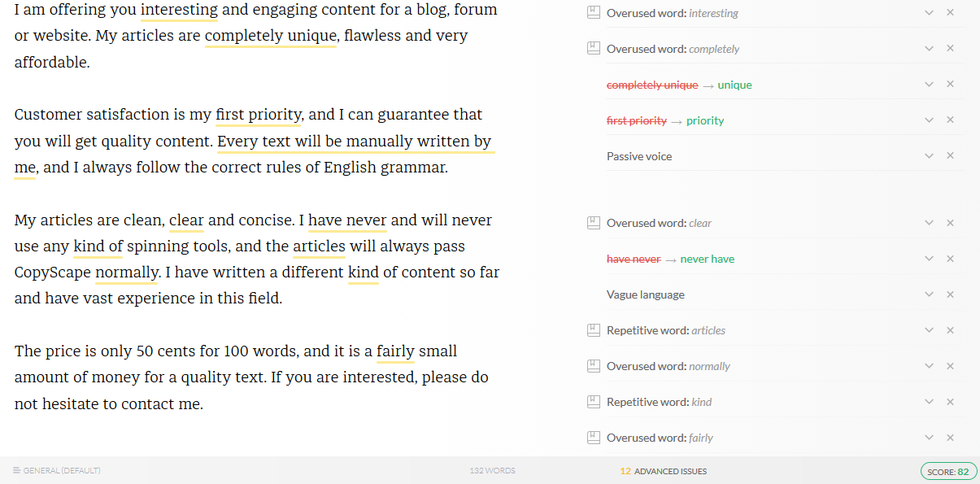The height and width of the screenshot is (484, 980).
Task: Click book icon beside 'Repetitive word: kind'
Action: (x=594, y=402)
